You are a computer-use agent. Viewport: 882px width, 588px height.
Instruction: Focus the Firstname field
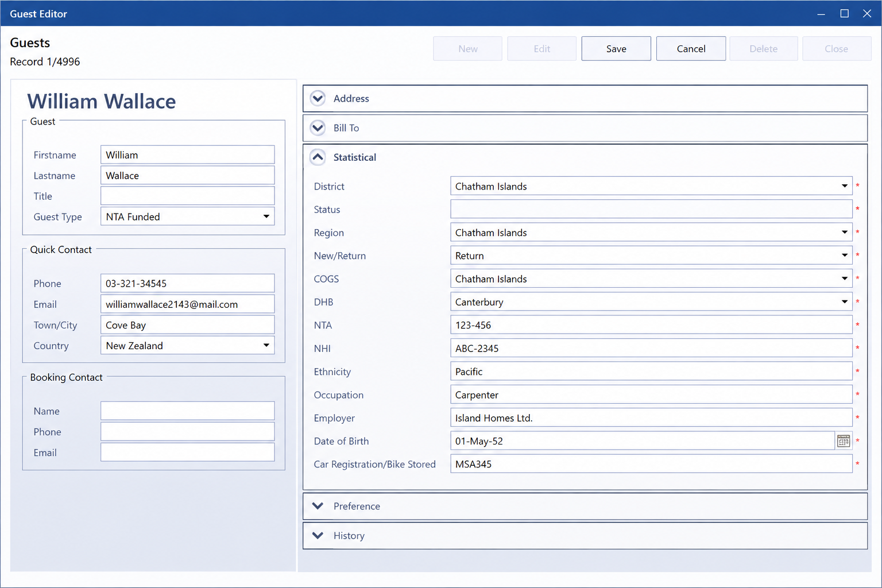pyautogui.click(x=188, y=155)
